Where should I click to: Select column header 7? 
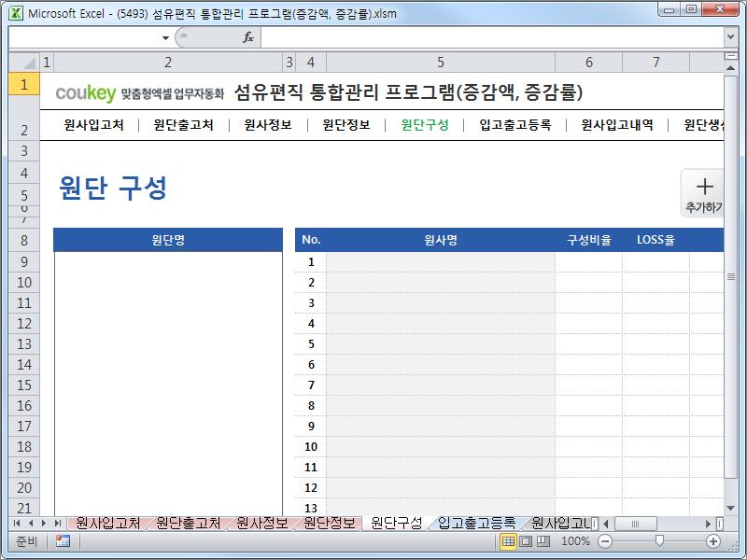656,62
